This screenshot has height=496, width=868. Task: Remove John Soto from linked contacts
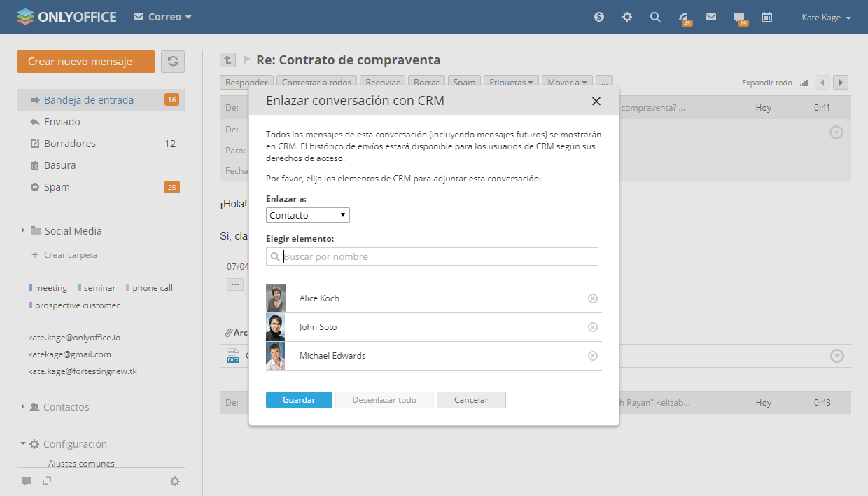pos(593,327)
